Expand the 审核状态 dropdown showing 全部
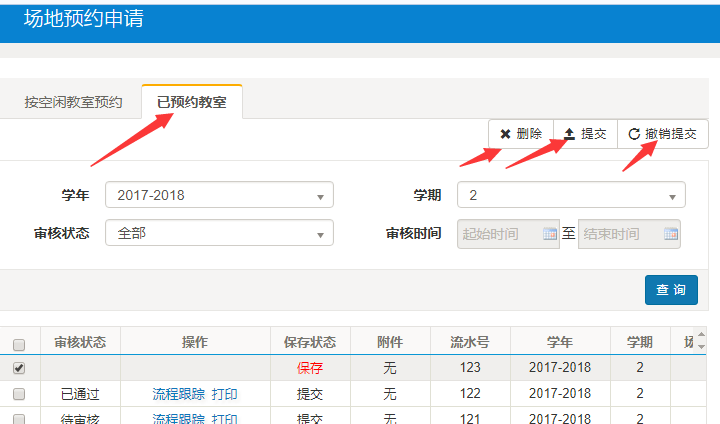The image size is (720, 424). 220,233
